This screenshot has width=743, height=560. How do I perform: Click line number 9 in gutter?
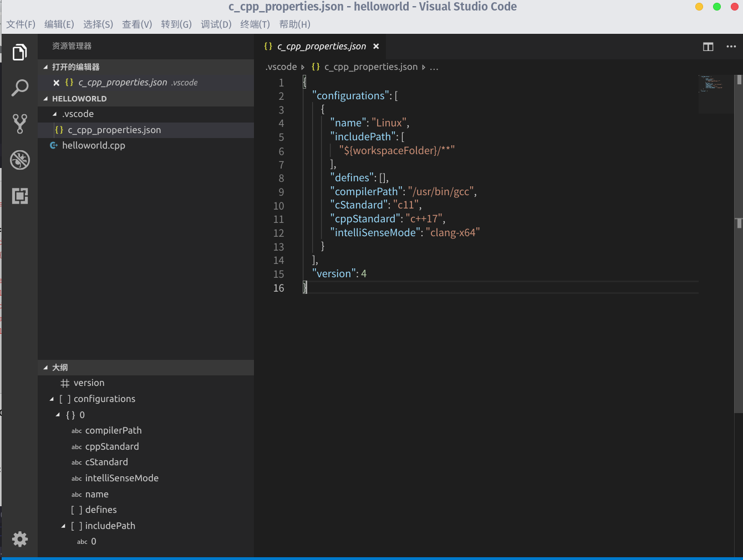tap(281, 192)
